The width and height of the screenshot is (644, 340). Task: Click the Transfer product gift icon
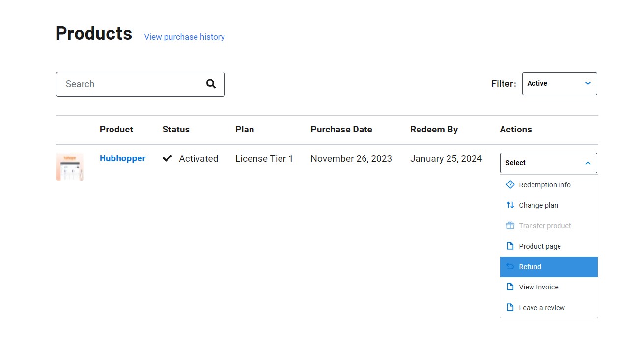(510, 225)
